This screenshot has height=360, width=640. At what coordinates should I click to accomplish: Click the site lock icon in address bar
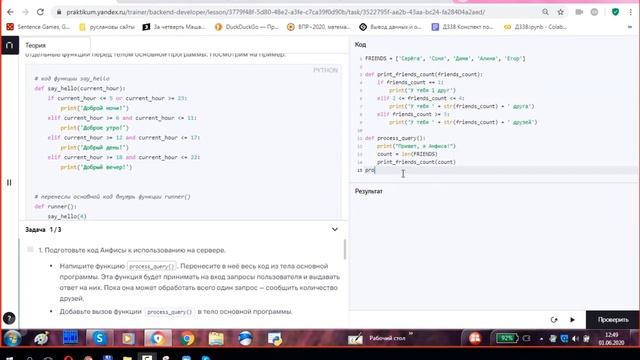[x=59, y=12]
